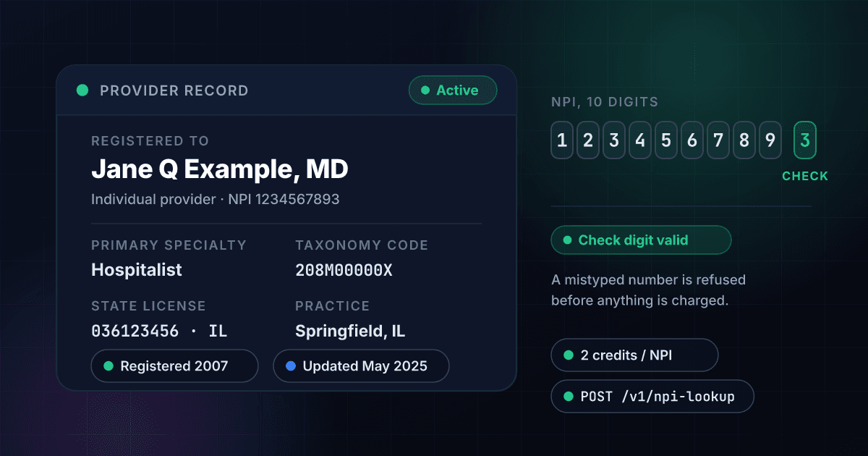The image size is (868, 456).
Task: Click the Active status badge
Action: [x=453, y=90]
